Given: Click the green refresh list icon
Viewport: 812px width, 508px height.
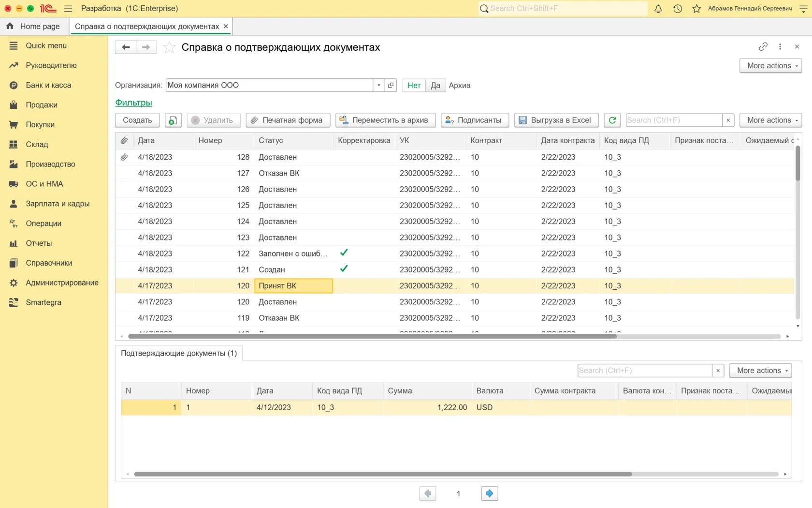Looking at the screenshot, I should pyautogui.click(x=612, y=120).
